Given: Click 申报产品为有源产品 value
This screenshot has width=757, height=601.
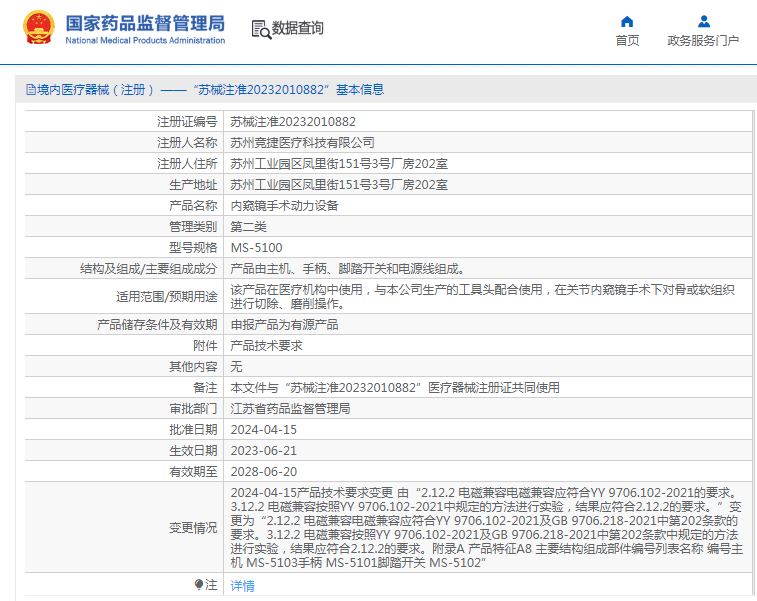Looking at the screenshot, I should 284,325.
